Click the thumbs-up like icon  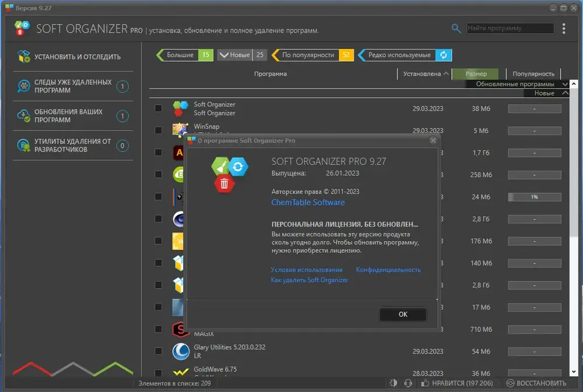(x=425, y=383)
